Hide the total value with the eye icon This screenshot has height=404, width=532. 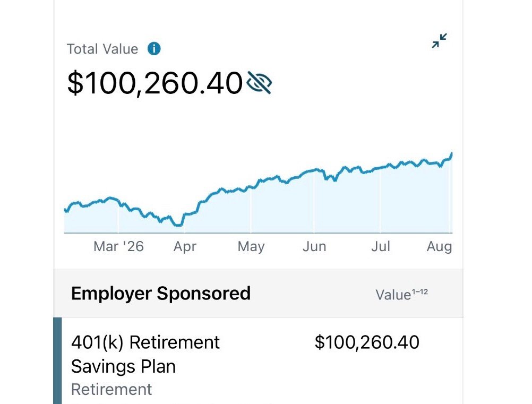pos(259,82)
